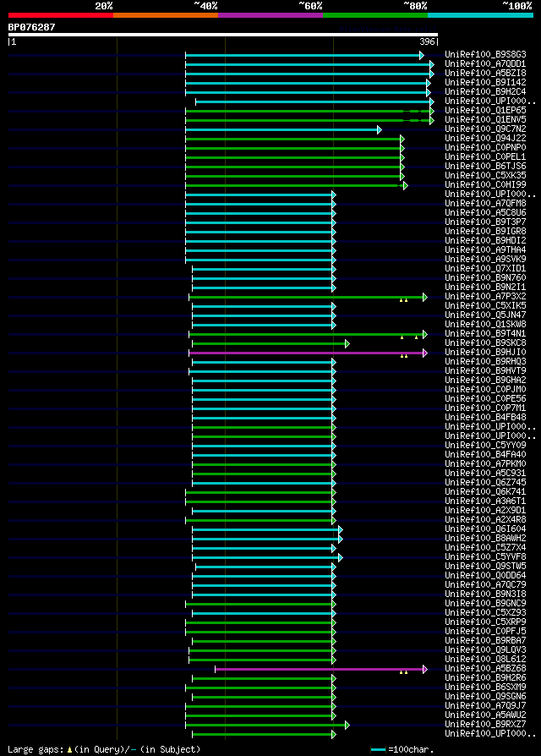
Task: Select the UniRef100_B9T4N1 label
Action: point(485,334)
